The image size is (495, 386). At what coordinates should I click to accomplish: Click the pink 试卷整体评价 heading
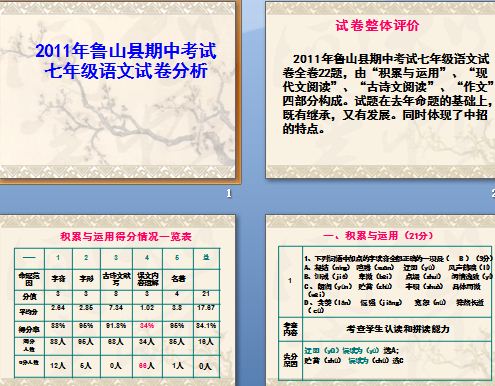pos(377,26)
